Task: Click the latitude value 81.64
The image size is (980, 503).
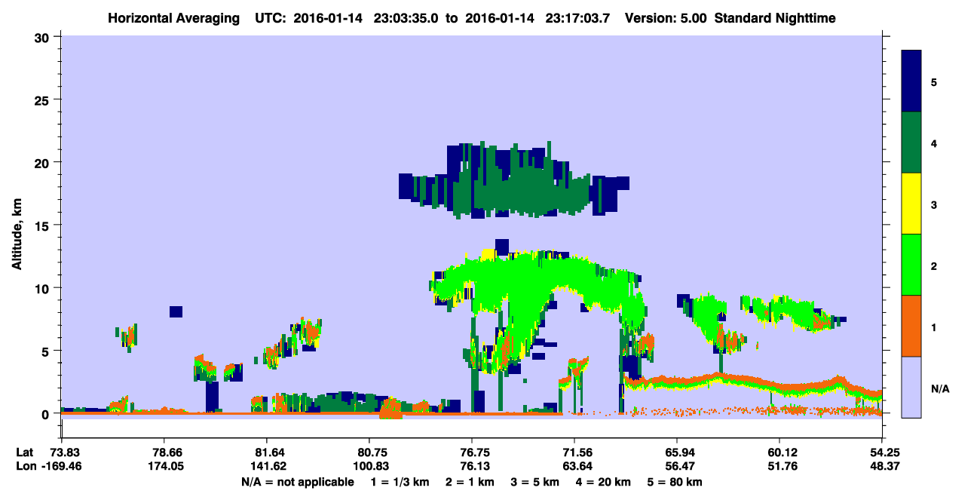Action: (267, 452)
